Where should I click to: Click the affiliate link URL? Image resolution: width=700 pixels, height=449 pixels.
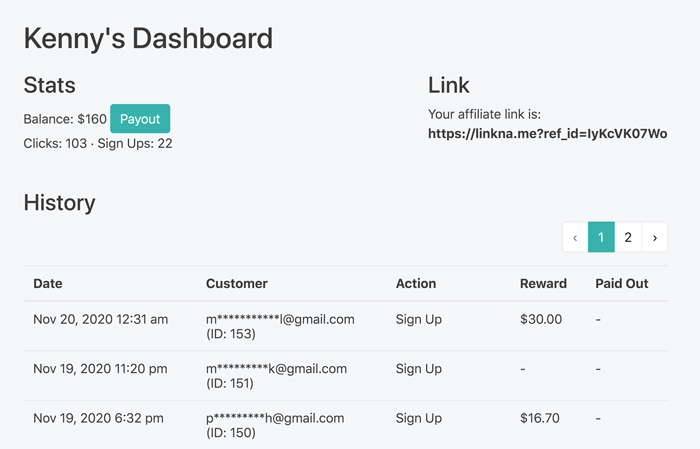click(547, 134)
